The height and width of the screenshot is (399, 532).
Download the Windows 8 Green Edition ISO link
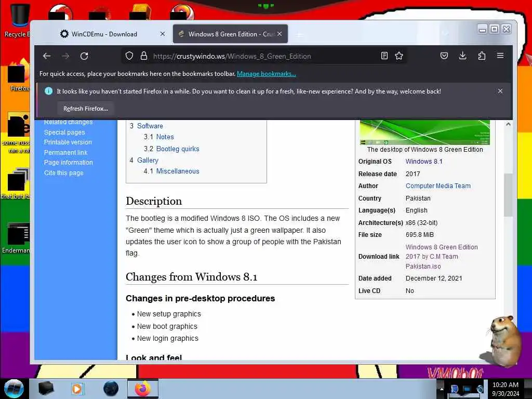point(442,257)
